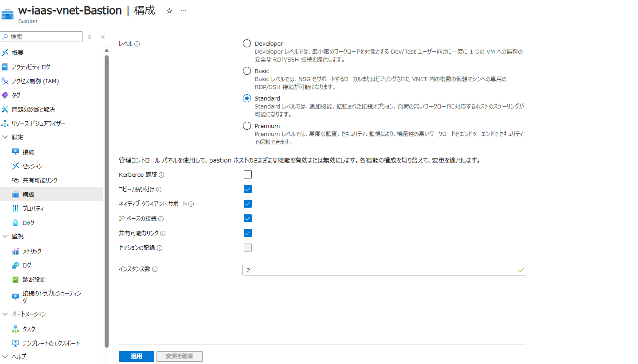Select the Premium level radio button
Viewport: 638px width, 364px height.
point(247,126)
